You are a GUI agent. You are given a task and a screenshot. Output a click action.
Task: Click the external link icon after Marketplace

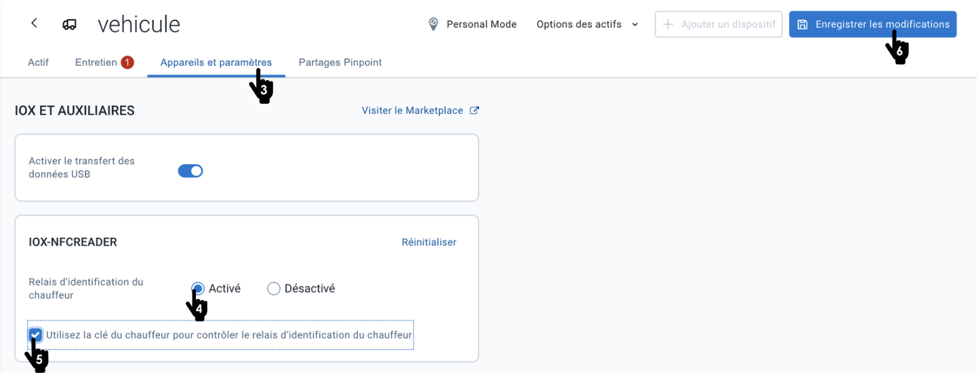[474, 111]
